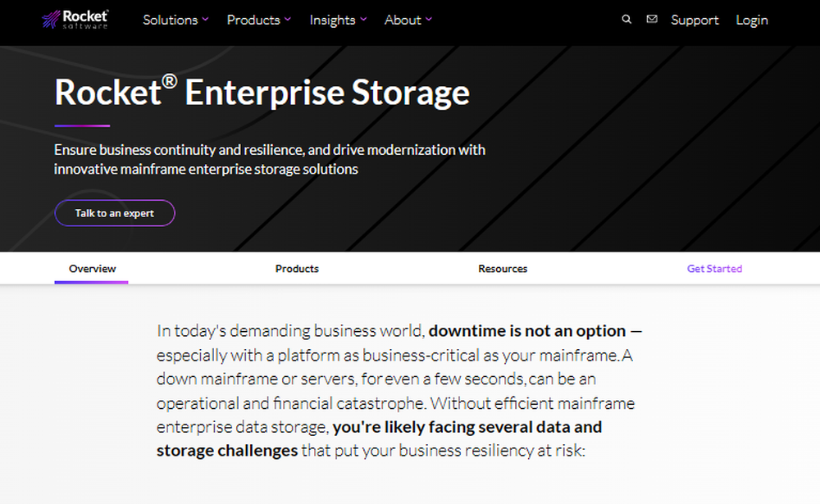Open the About menu in the top navigation
Image resolution: width=820 pixels, height=504 pixels.
(402, 20)
